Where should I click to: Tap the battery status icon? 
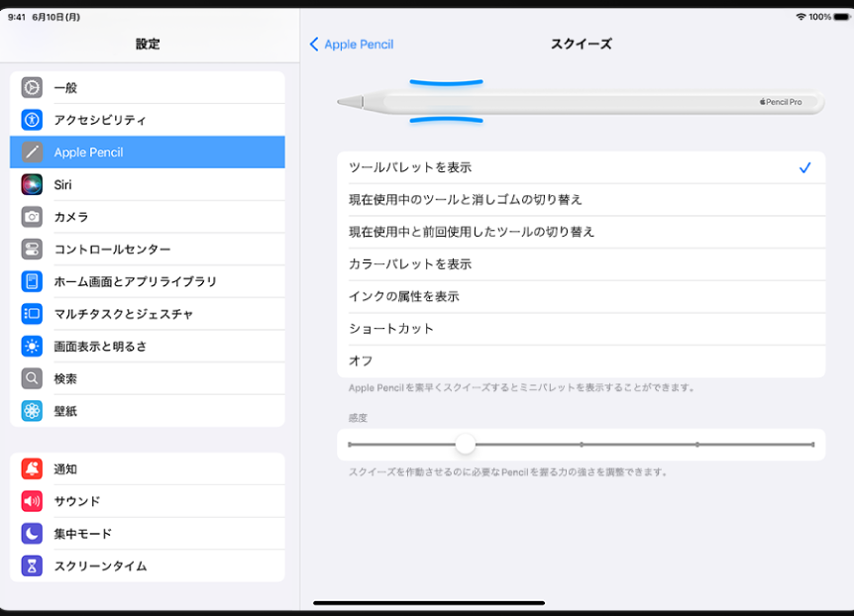tap(841, 17)
